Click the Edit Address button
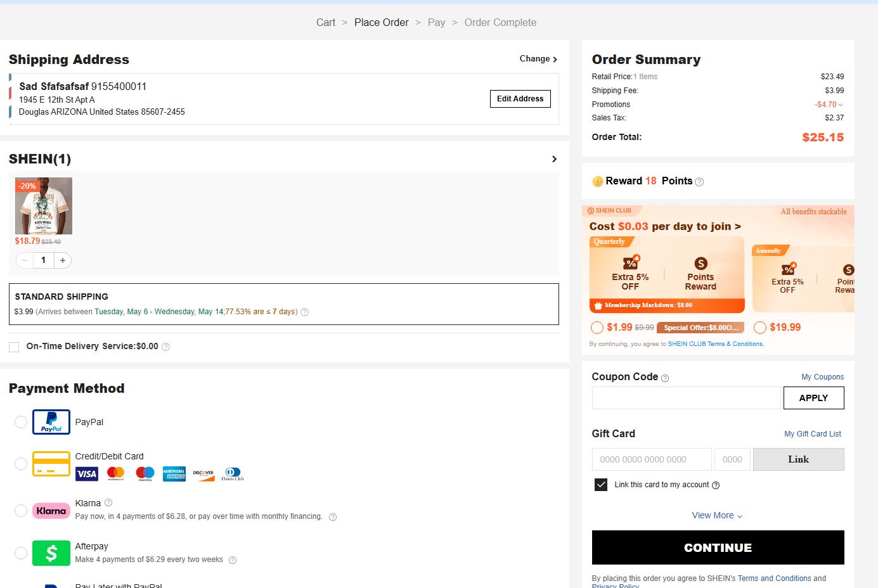 click(520, 99)
